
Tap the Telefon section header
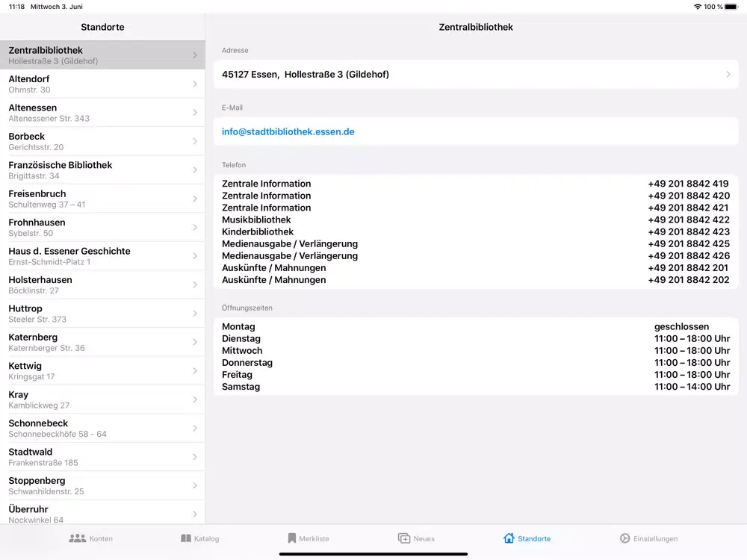click(x=233, y=165)
